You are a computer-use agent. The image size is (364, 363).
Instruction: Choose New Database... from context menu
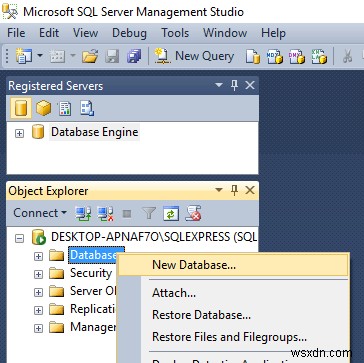(x=233, y=265)
